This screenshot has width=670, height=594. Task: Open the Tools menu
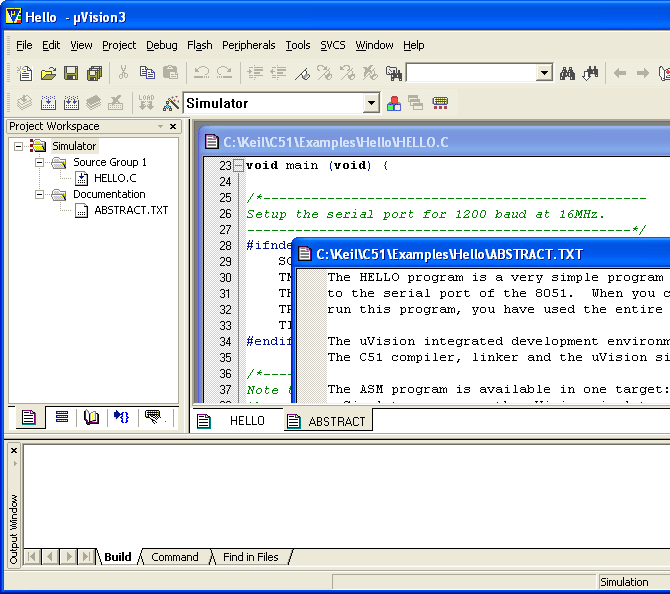click(298, 45)
